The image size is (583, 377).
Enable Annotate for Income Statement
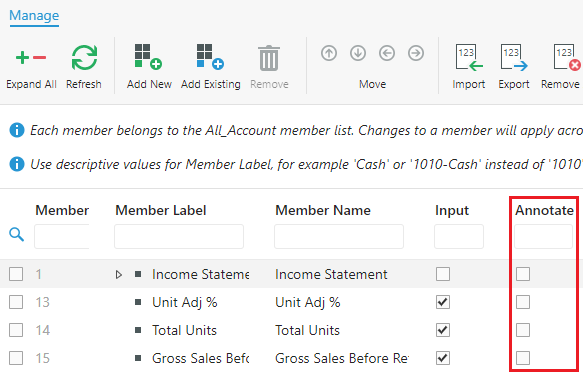coord(523,274)
